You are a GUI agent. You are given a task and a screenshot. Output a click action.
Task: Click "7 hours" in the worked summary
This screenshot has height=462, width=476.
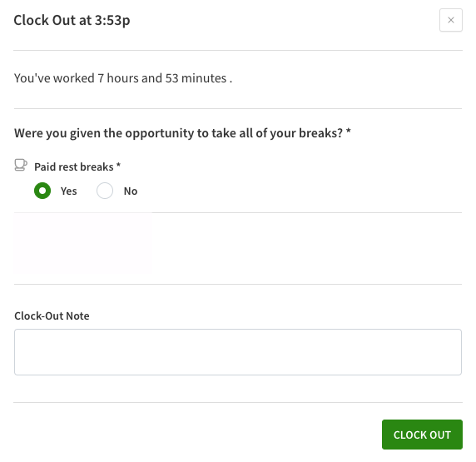118,78
